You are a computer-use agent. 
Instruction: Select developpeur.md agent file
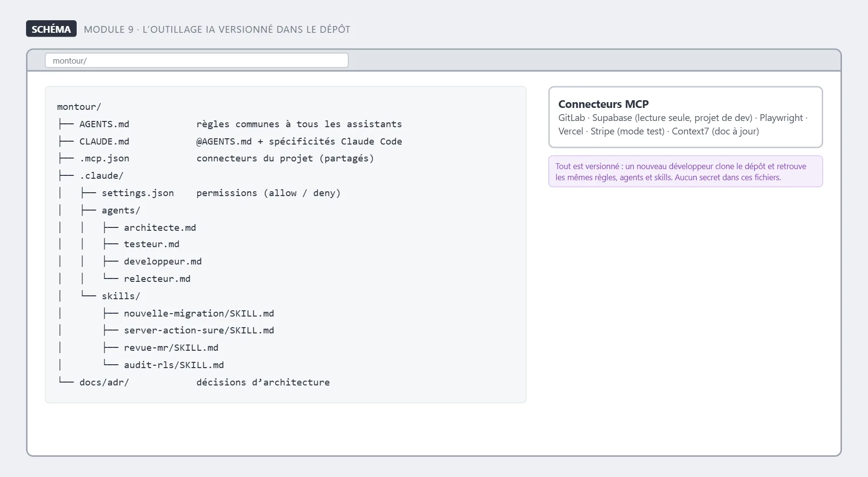(163, 262)
